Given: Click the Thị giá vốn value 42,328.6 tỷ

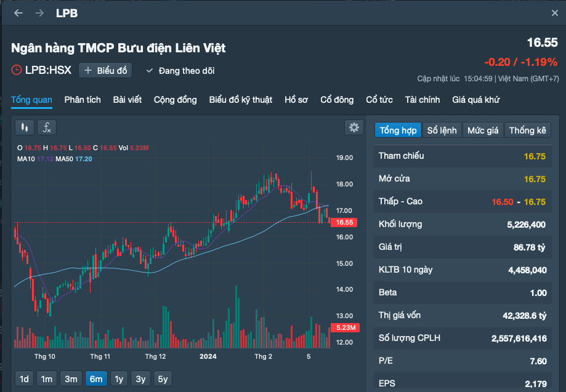Looking at the screenshot, I should click(525, 316).
